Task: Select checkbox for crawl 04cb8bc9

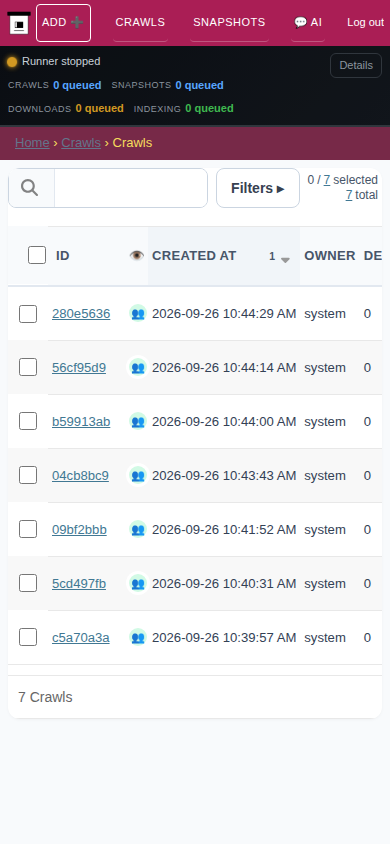Action: (x=28, y=475)
